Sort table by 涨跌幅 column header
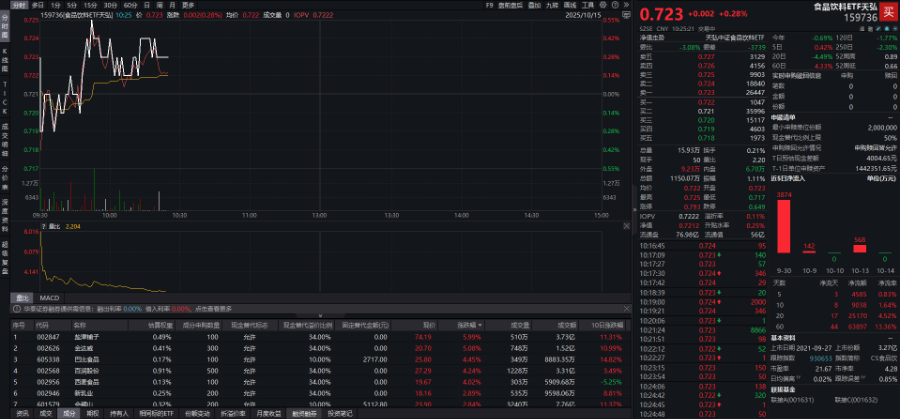The width and height of the screenshot is (900, 419). coord(472,325)
